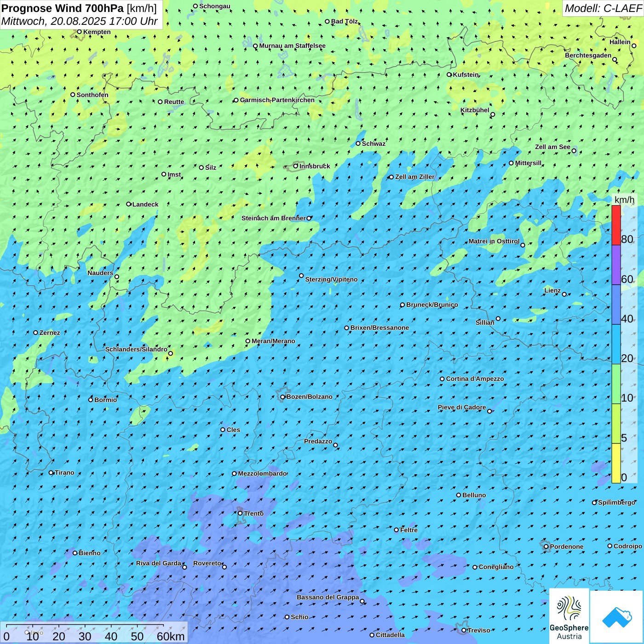Click the 'Sillian' label

coord(485,322)
